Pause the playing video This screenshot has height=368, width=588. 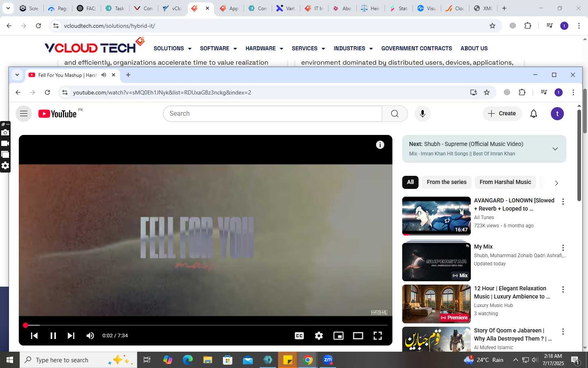click(x=53, y=336)
